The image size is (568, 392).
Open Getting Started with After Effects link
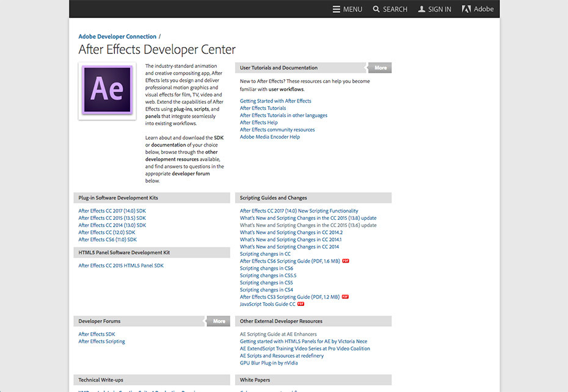(275, 101)
